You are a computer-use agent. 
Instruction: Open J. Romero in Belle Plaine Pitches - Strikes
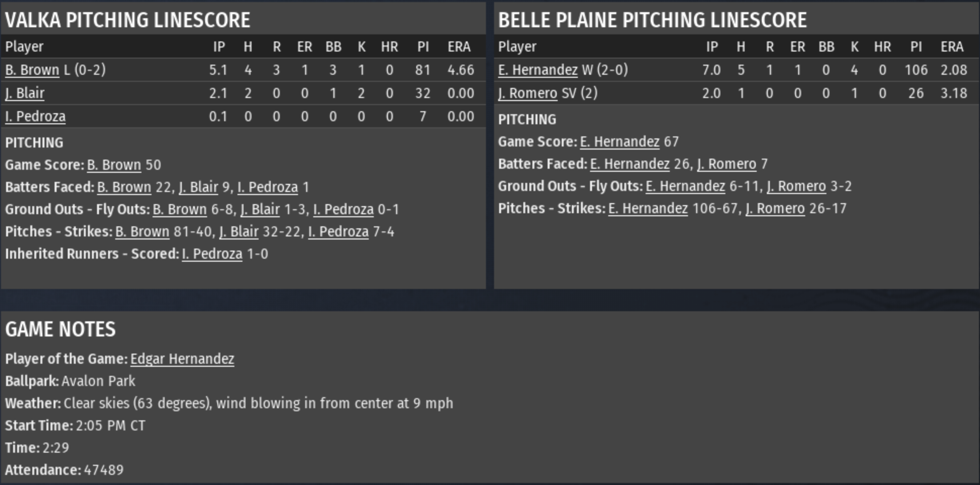pyautogui.click(x=775, y=208)
